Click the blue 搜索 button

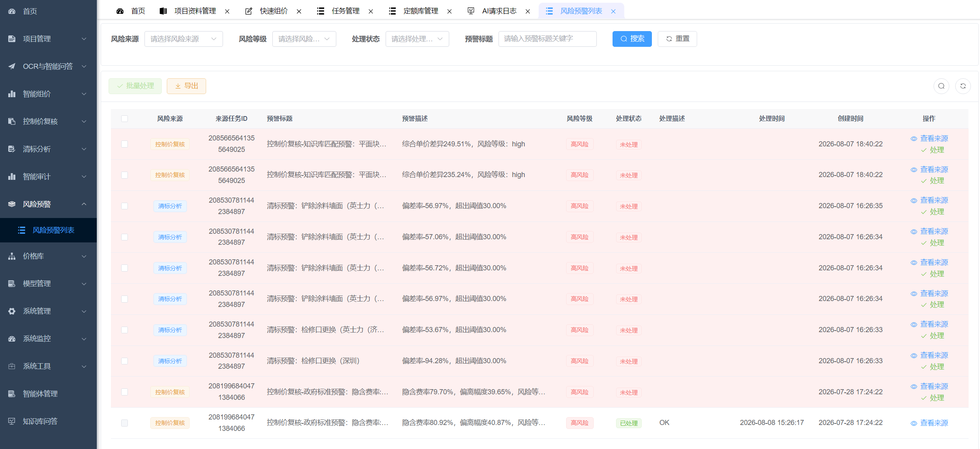[632, 39]
